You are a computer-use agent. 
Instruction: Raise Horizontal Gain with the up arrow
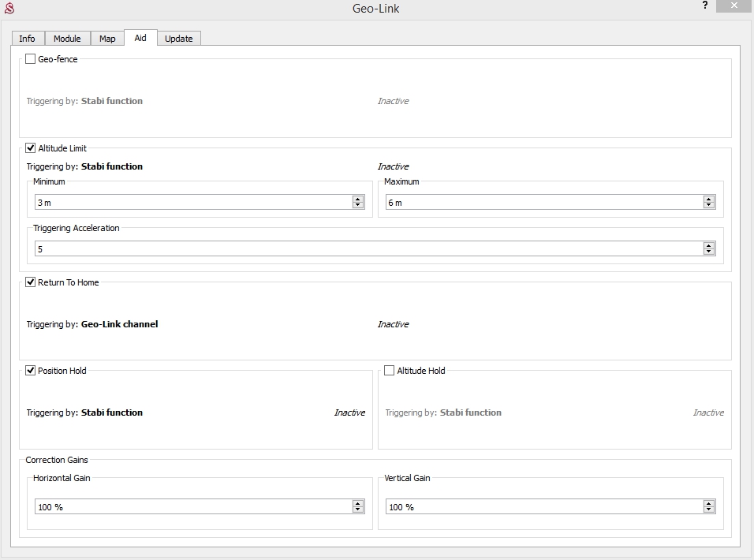(358, 503)
